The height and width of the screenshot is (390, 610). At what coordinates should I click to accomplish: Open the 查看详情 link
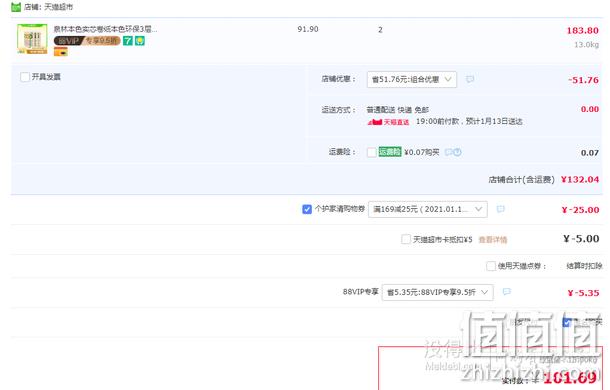click(x=493, y=239)
